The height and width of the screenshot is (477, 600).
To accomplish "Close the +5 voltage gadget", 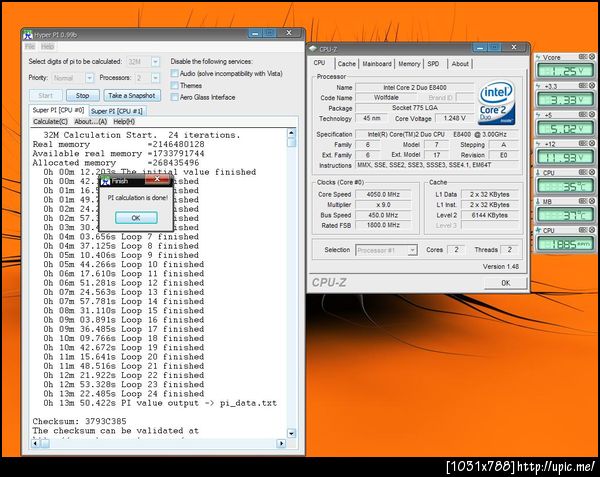I will point(592,114).
